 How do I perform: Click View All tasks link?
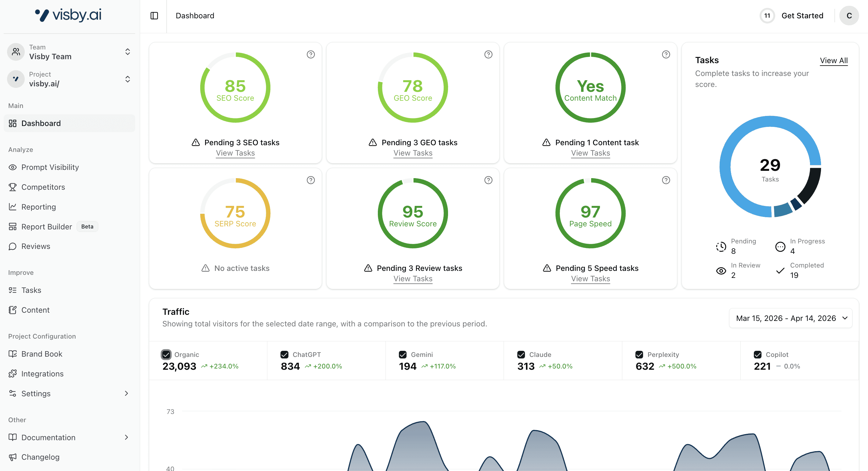point(833,61)
